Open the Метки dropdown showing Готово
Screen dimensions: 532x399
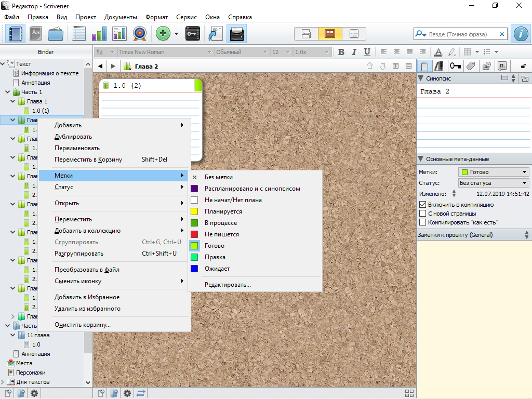coord(493,172)
